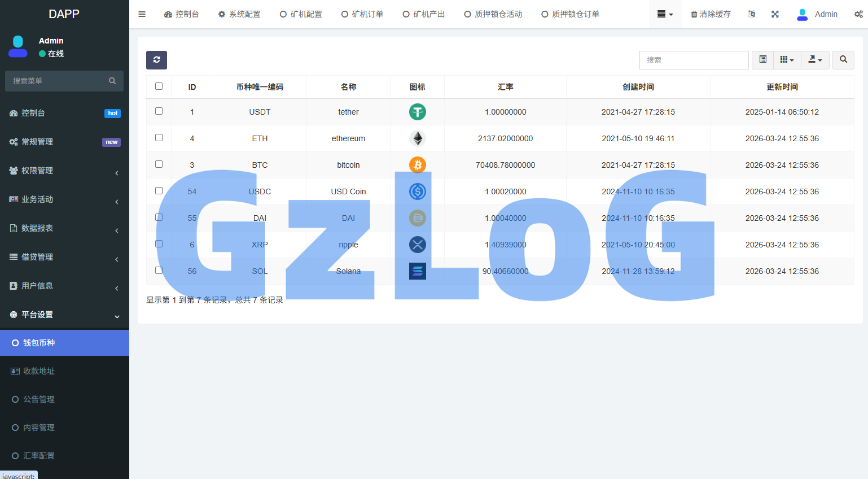Open the export dropdown above the table

[815, 60]
